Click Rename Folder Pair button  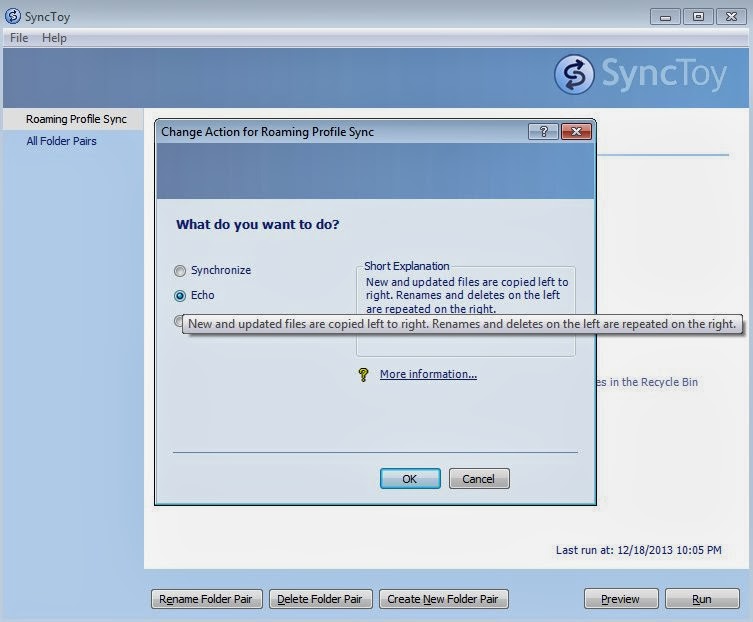point(206,599)
